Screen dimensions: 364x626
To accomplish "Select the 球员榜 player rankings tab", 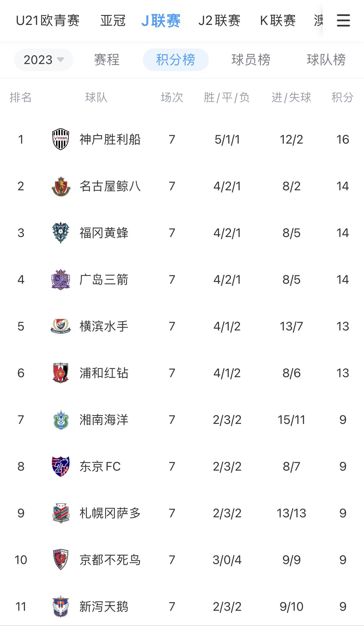I will (x=251, y=60).
